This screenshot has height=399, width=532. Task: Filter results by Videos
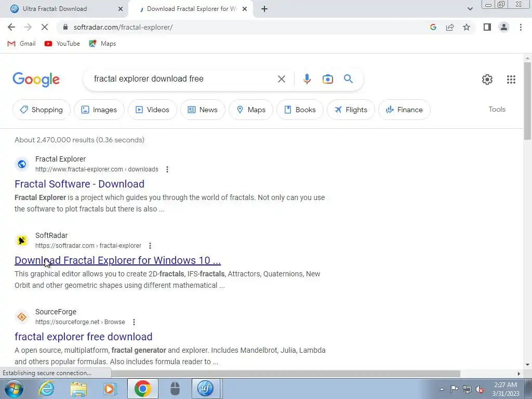152,110
